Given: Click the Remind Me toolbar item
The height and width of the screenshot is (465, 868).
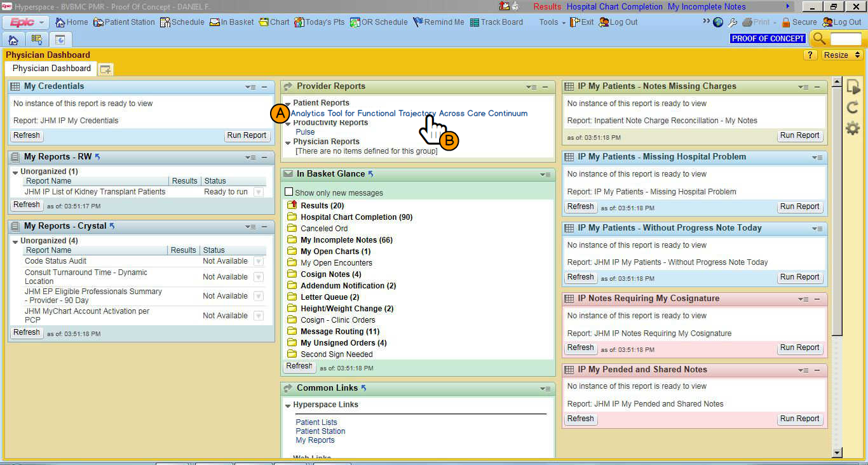Looking at the screenshot, I should click(x=438, y=22).
